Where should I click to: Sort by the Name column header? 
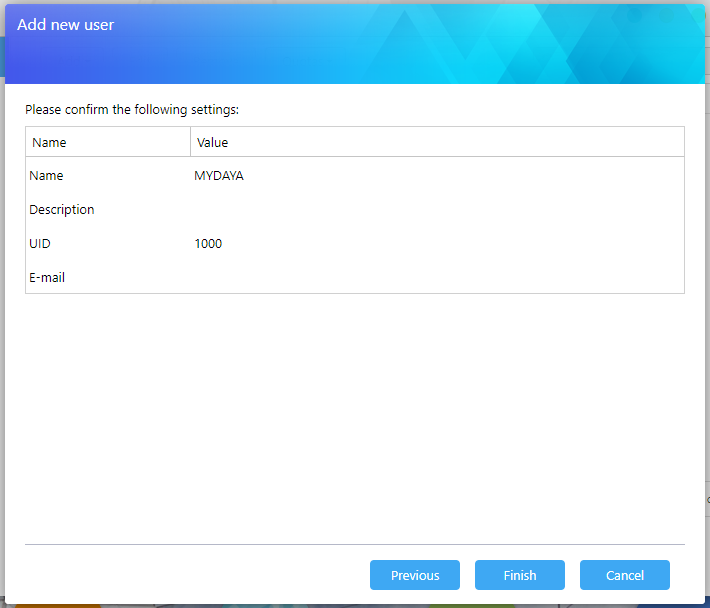[50, 142]
